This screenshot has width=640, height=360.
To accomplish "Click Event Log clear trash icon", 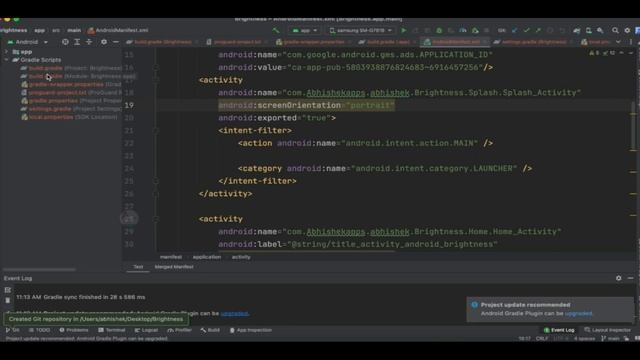I will tap(7, 300).
